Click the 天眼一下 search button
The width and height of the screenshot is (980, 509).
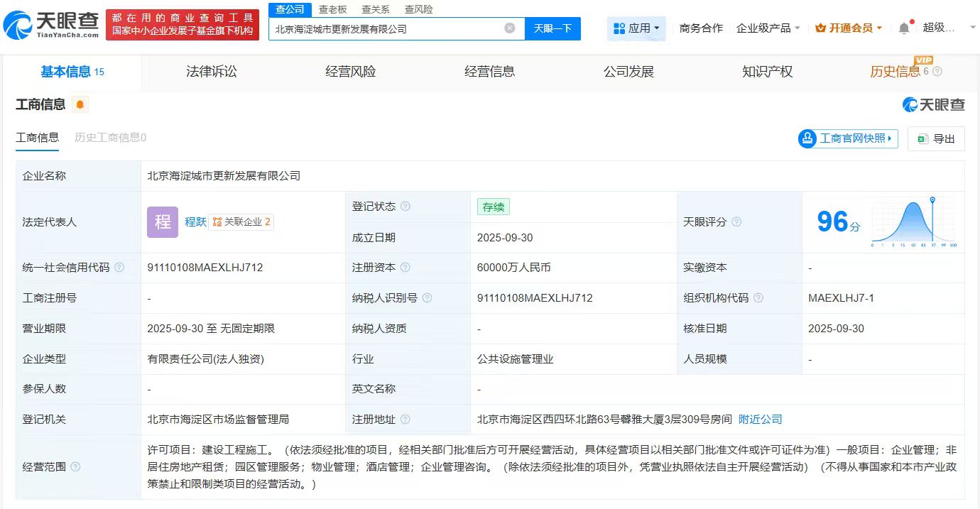(552, 28)
